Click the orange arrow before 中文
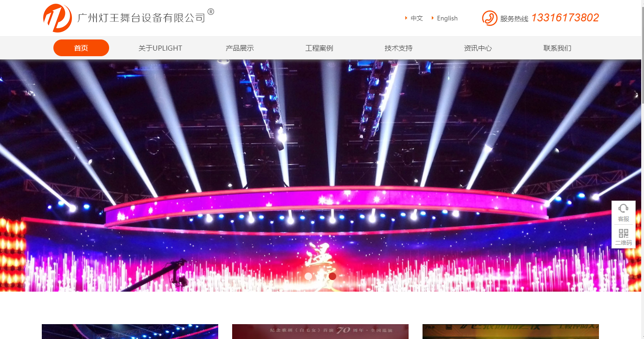644x339 pixels. coord(406,18)
